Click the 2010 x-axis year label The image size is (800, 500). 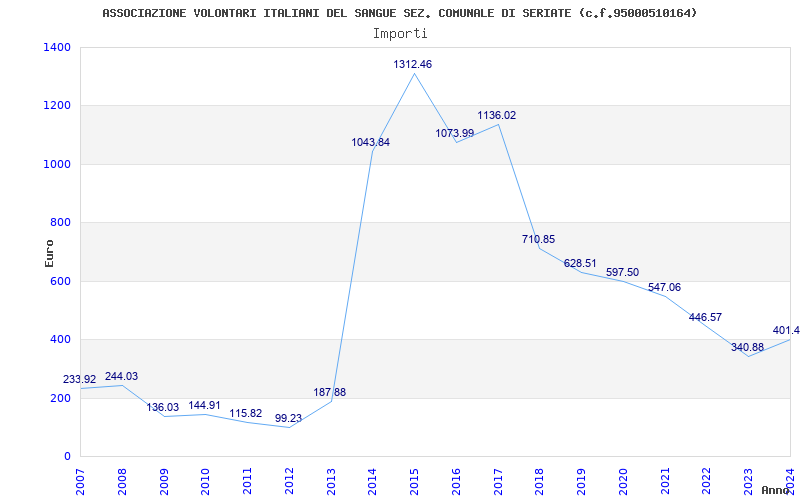205,481
